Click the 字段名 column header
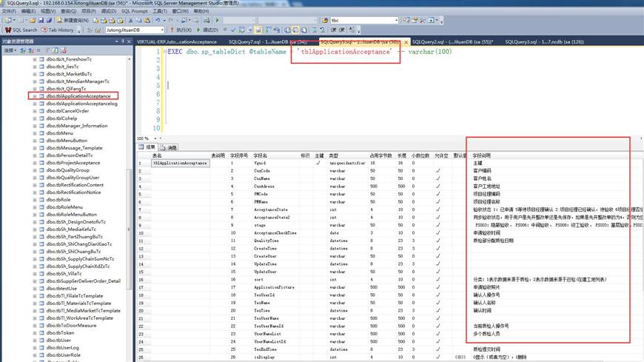This screenshot has height=362, width=644. [x=260, y=155]
